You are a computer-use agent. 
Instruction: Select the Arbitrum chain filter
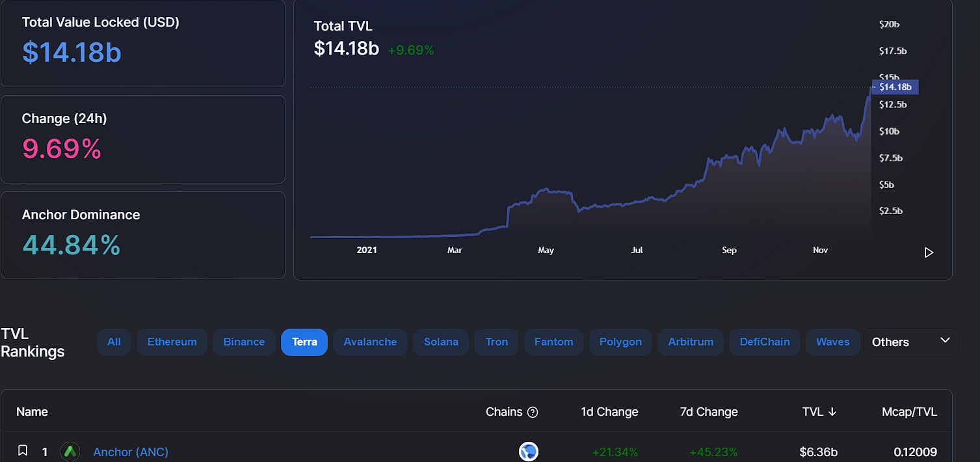[691, 342]
